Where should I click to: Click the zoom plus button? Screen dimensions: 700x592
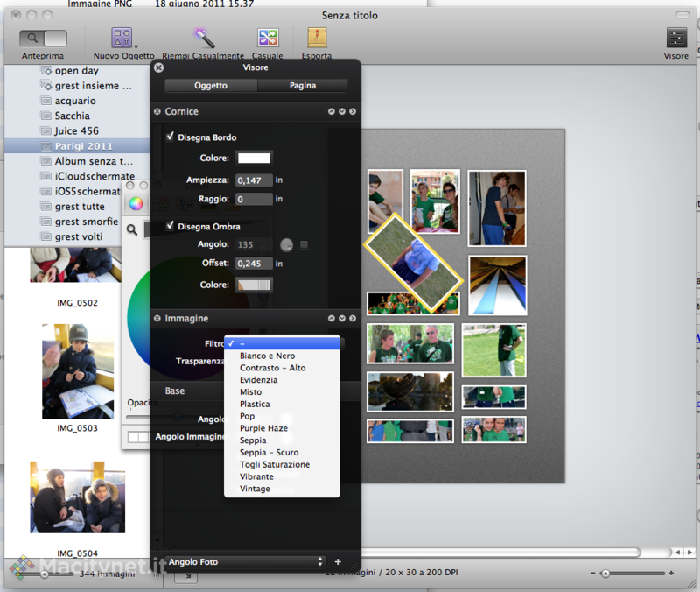click(x=671, y=574)
